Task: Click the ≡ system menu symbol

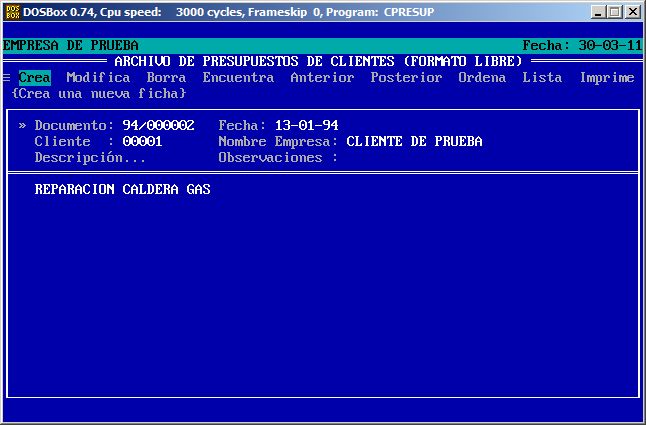Action: click(7, 78)
